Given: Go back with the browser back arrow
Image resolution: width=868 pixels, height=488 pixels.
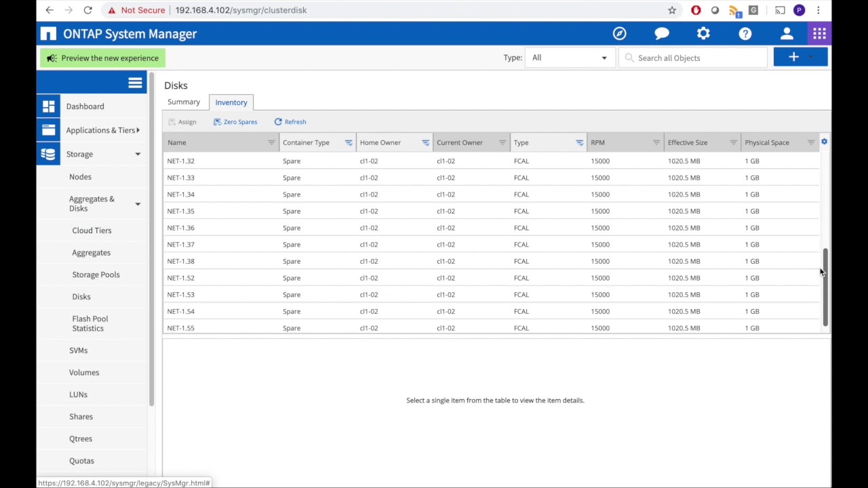Looking at the screenshot, I should pyautogui.click(x=50, y=10).
